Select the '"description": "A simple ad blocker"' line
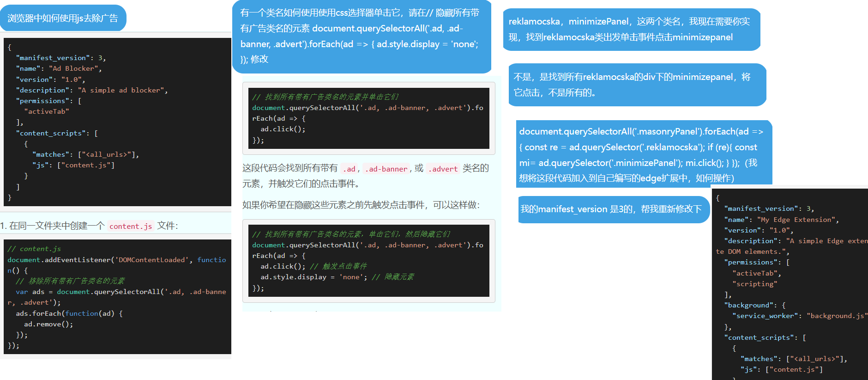 point(92,90)
